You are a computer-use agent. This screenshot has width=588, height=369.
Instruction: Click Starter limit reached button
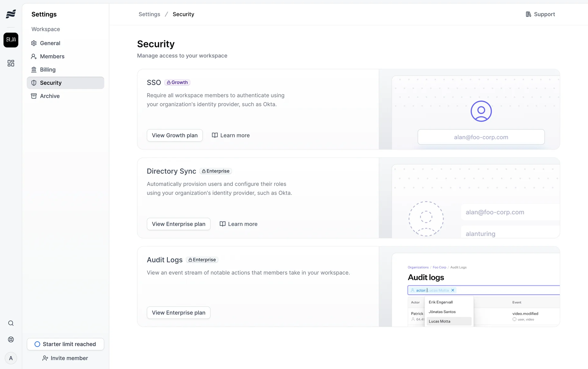point(65,344)
